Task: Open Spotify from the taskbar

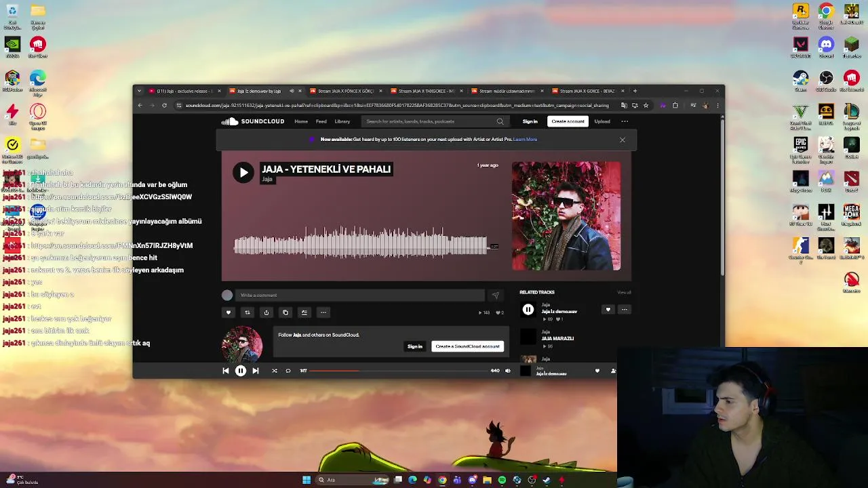Action: (x=502, y=480)
